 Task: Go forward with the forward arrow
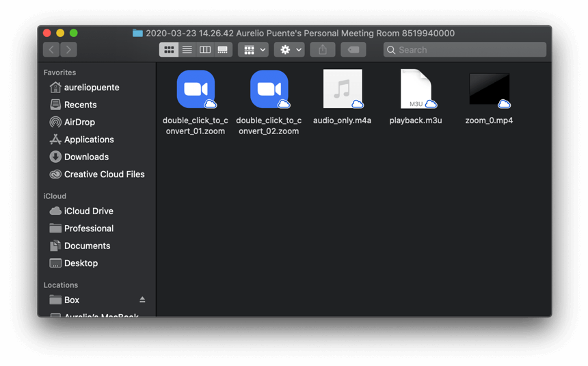coord(68,49)
